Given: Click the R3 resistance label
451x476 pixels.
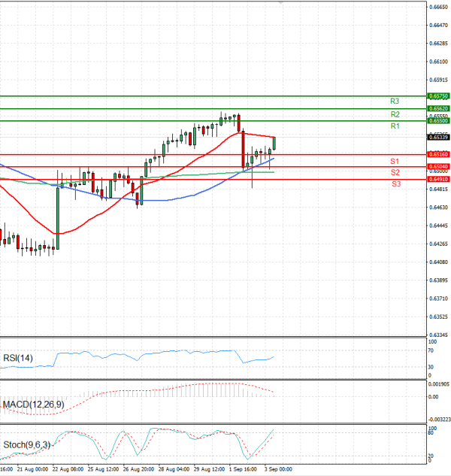Looking at the screenshot, I should [394, 101].
